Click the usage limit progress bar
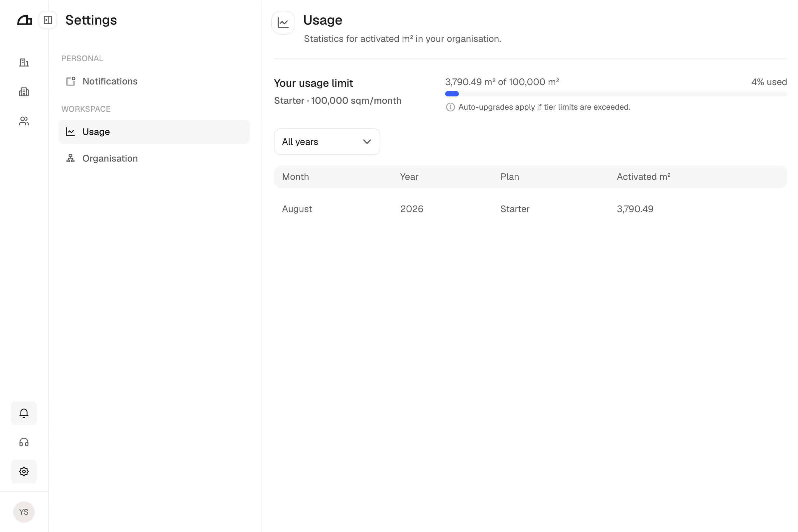Screen dimensions: 798x532 (616, 94)
